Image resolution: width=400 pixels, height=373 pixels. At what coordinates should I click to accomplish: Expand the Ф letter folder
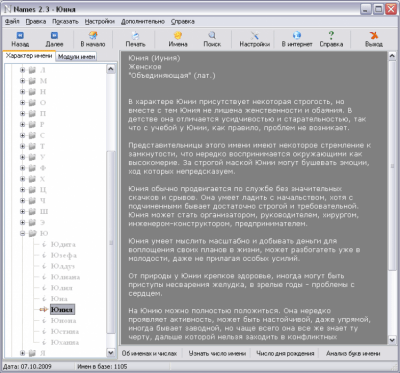22,168
